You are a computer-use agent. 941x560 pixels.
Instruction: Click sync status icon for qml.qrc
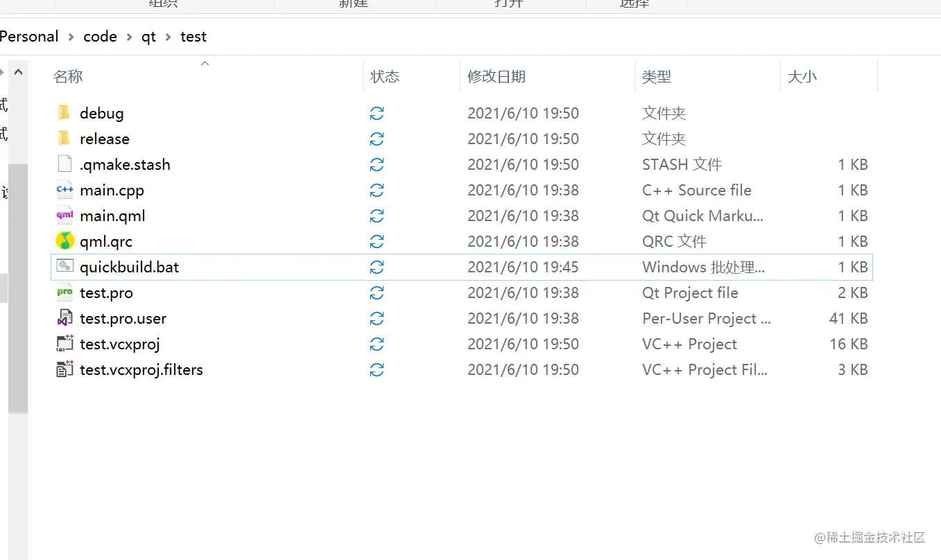[x=377, y=241]
